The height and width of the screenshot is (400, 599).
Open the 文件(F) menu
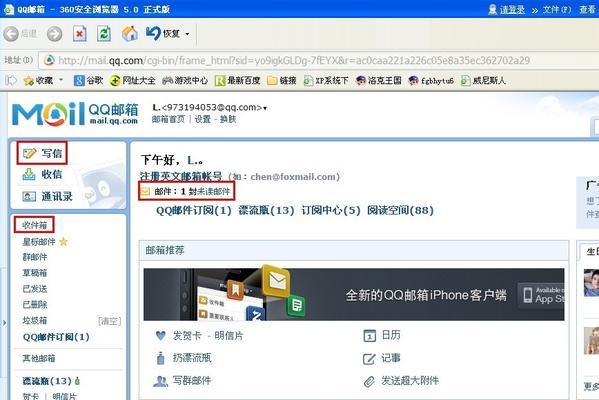point(557,9)
